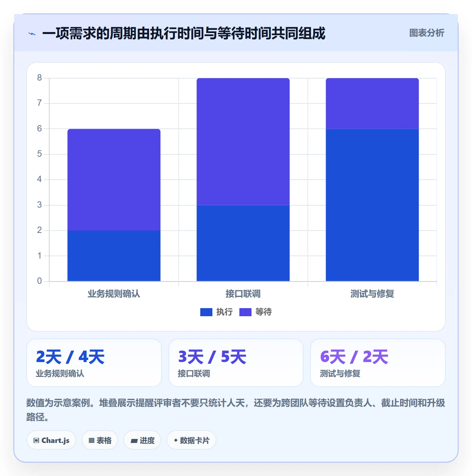Click the 业务规则确认 caption under 2天 / 4天
Viewport: 472px width, 476px height.
click(x=60, y=374)
